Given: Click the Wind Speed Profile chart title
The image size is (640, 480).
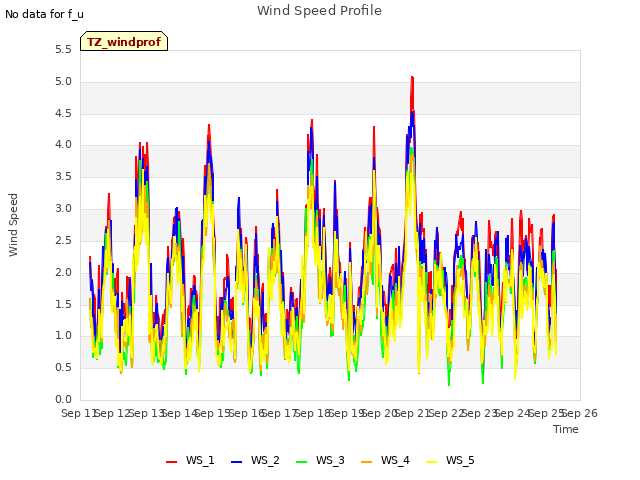Looking at the screenshot, I should point(319,11).
